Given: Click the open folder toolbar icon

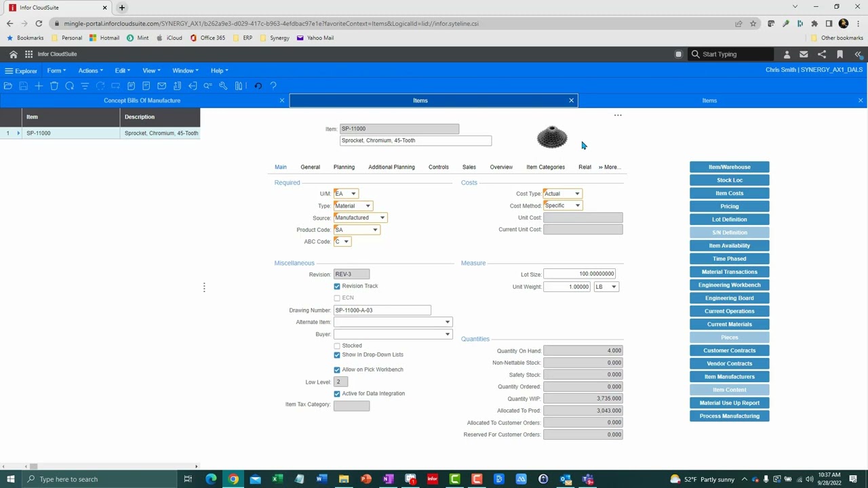Looking at the screenshot, I should pyautogui.click(x=7, y=86).
